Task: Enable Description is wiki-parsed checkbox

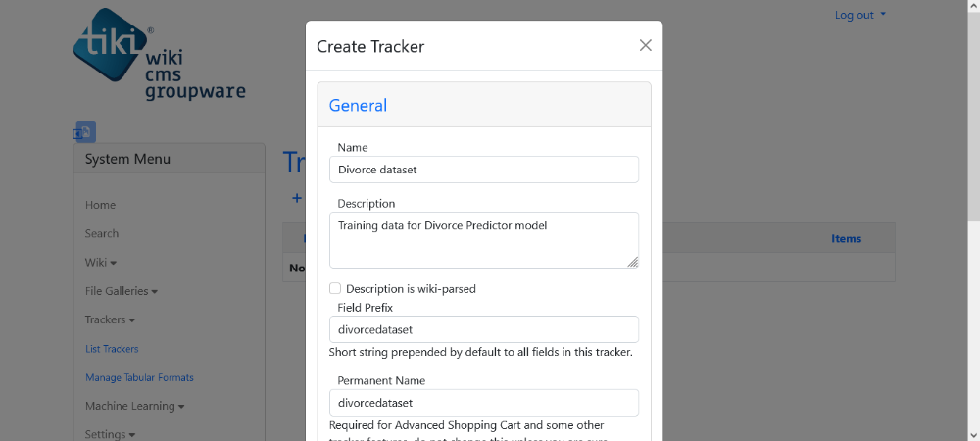Action: click(x=335, y=288)
